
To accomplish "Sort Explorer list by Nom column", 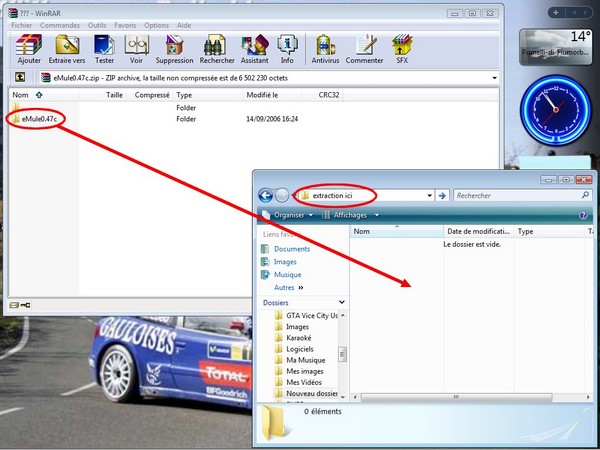I will click(396, 232).
